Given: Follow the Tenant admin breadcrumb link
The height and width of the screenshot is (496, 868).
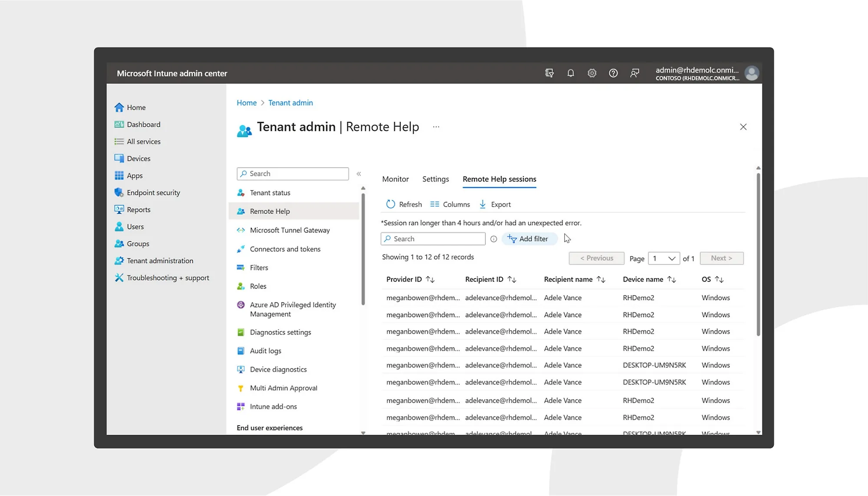Looking at the screenshot, I should pyautogui.click(x=290, y=102).
